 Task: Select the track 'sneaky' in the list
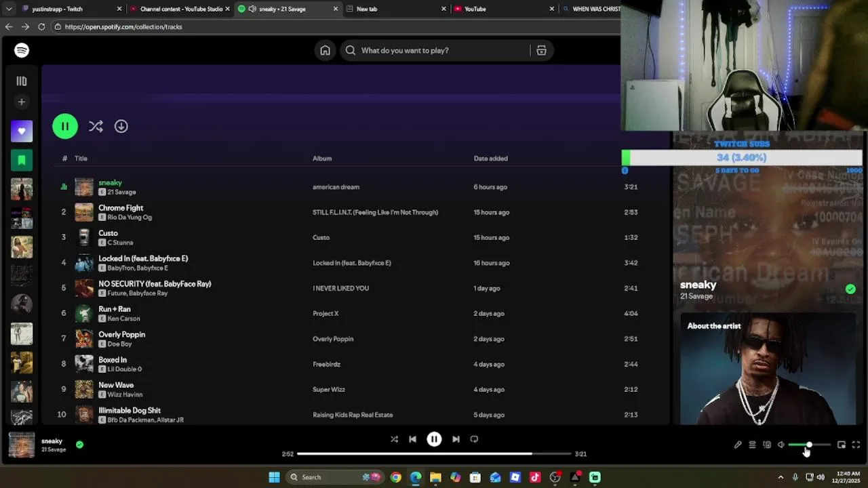[110, 182]
